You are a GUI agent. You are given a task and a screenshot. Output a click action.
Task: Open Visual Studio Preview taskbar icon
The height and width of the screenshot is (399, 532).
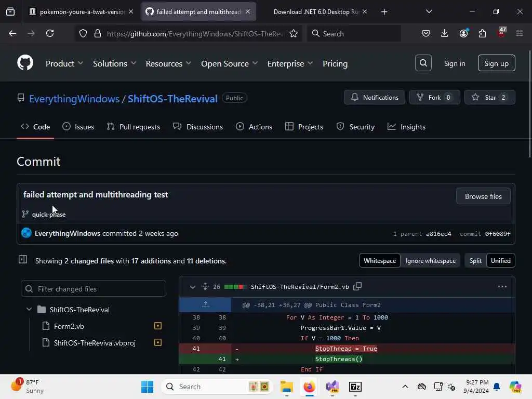tap(332, 387)
